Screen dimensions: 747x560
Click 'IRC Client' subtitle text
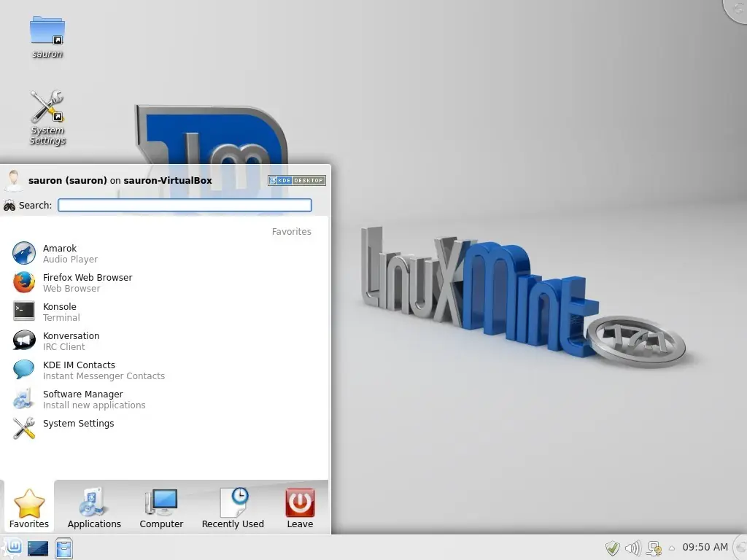coord(64,346)
